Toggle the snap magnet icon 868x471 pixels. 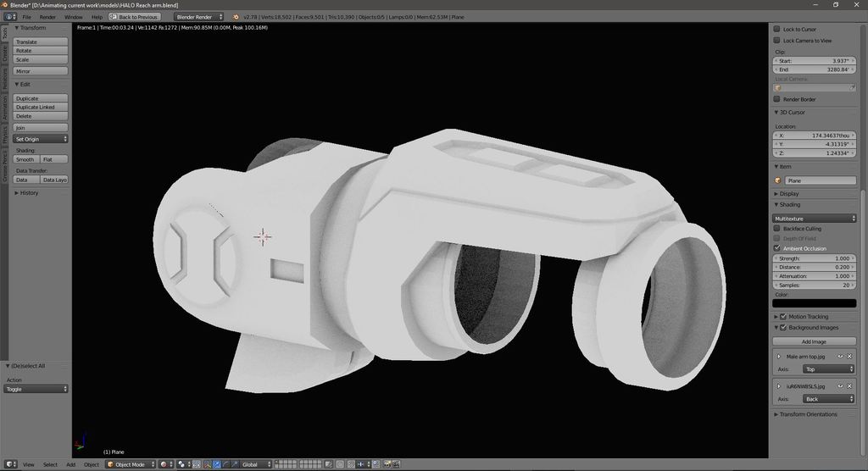point(351,464)
